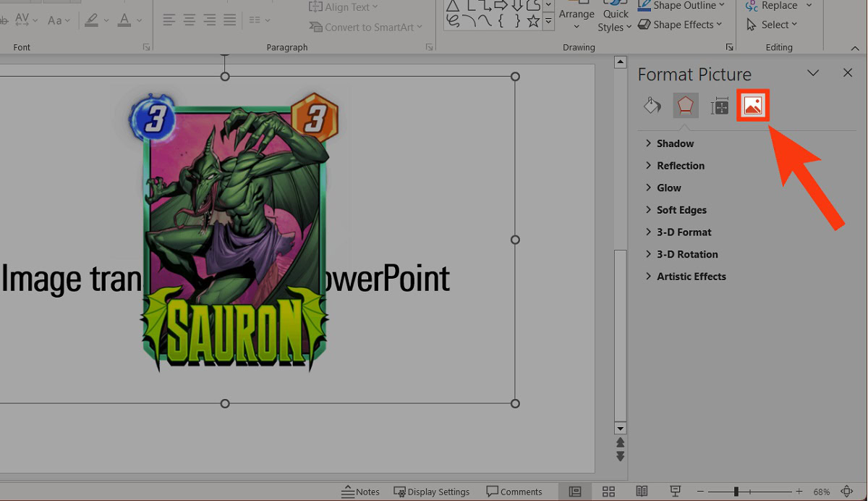This screenshot has width=868, height=501.
Task: Open the Picture tab in Format Picture
Action: 752,106
